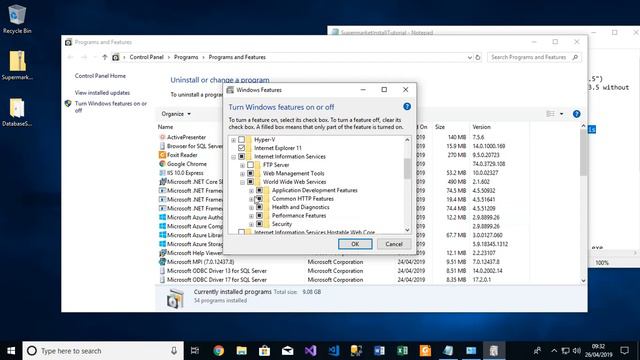Click the programs list vertical scrollbar thumb
Image resolution: width=640 pixels, height=360 pixels.
coord(583,152)
